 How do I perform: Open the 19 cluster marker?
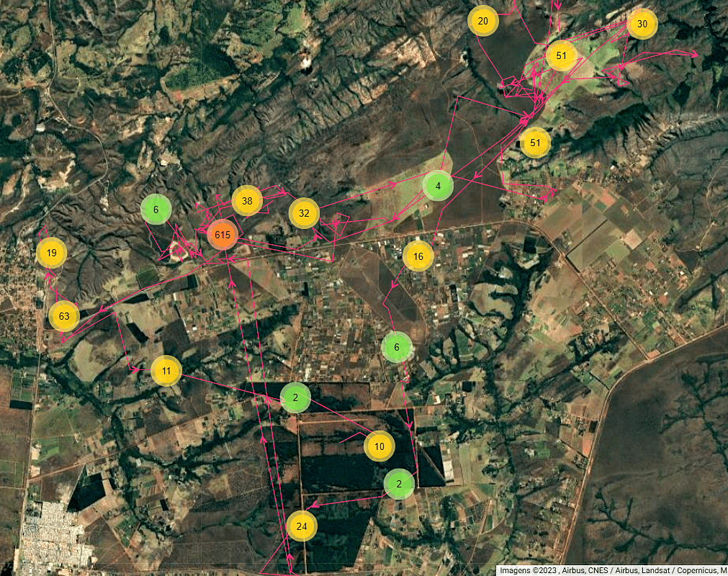51,253
